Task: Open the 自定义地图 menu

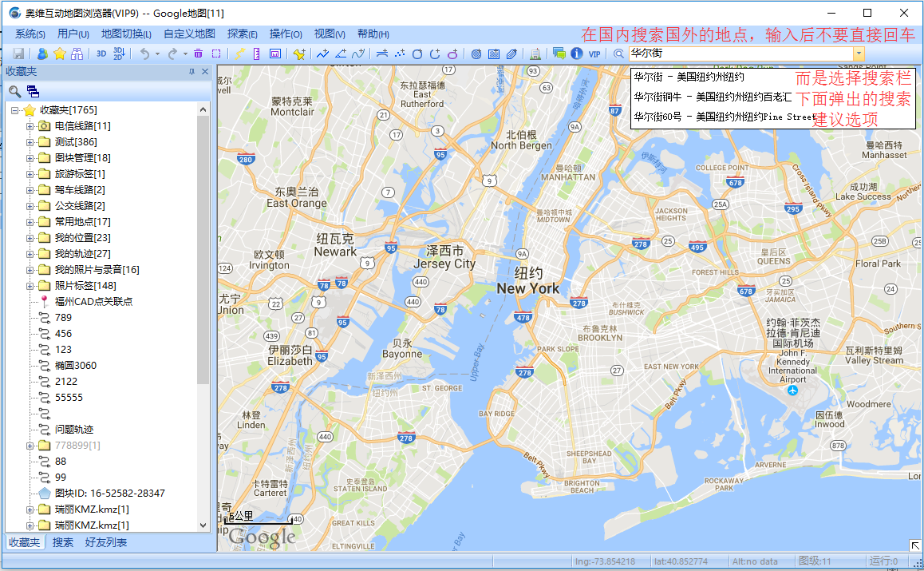Action: tap(189, 34)
